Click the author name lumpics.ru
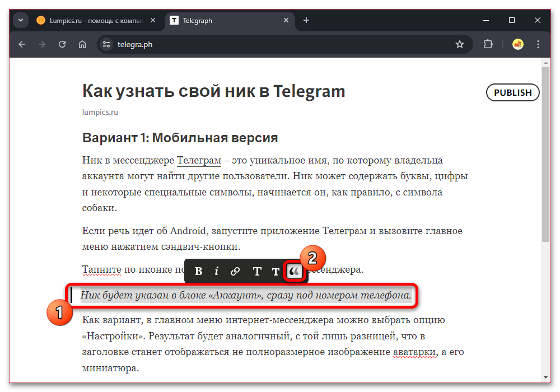Viewport: 560px width, 392px height. tap(100, 112)
